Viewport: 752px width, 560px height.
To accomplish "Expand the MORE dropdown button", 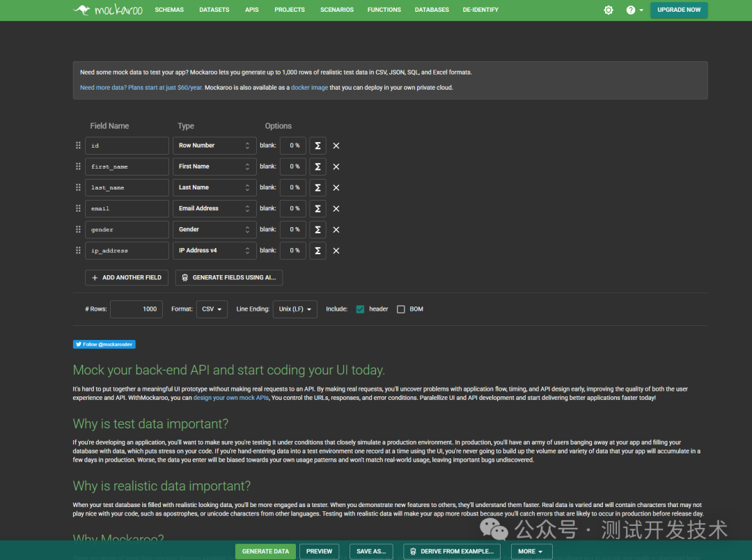I will [531, 552].
